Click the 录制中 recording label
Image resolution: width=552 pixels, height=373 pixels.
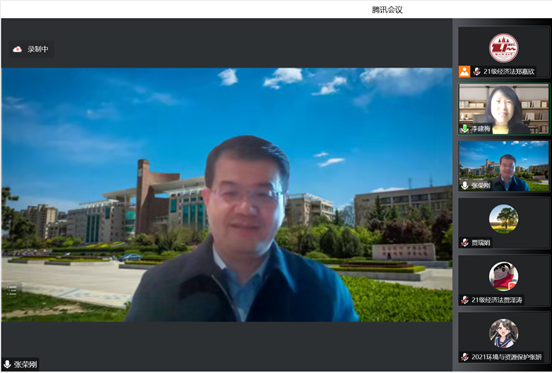38,49
